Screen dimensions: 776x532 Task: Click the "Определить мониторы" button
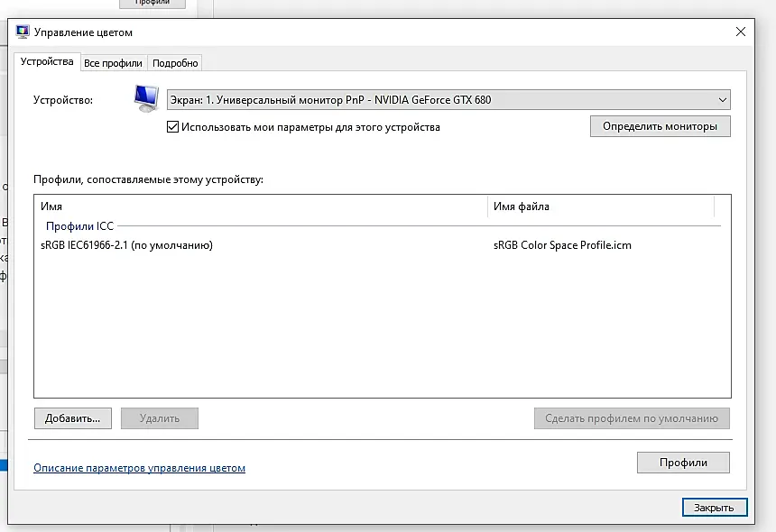[660, 126]
